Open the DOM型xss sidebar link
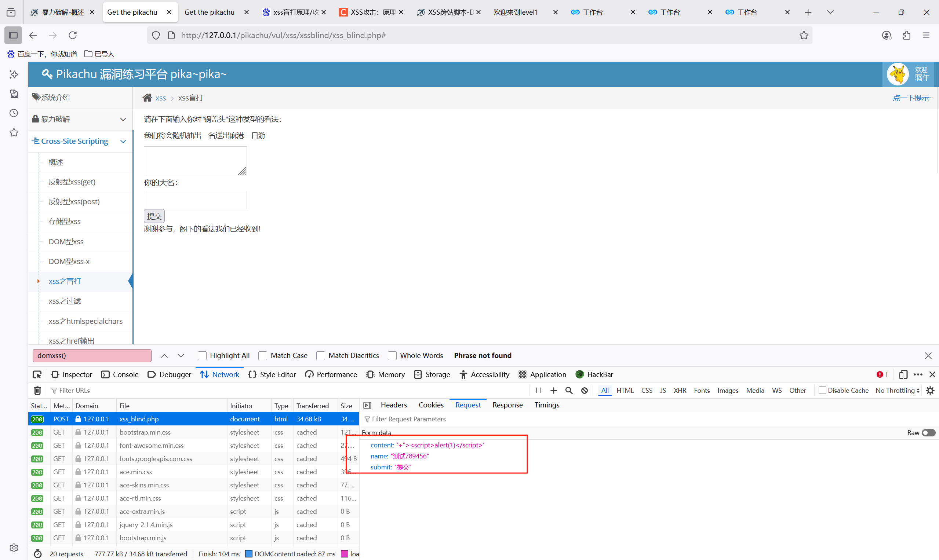This screenshot has height=560, width=939. point(66,242)
